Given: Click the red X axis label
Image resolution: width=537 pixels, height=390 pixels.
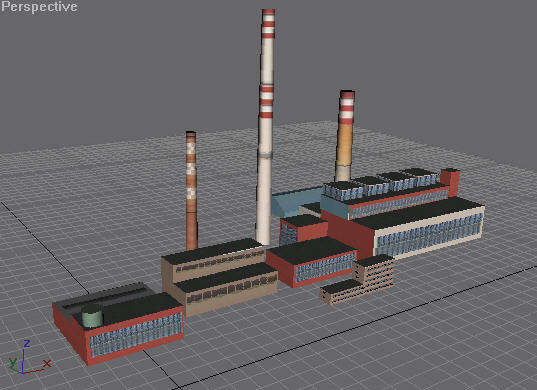Looking at the screenshot, I should tap(47, 364).
